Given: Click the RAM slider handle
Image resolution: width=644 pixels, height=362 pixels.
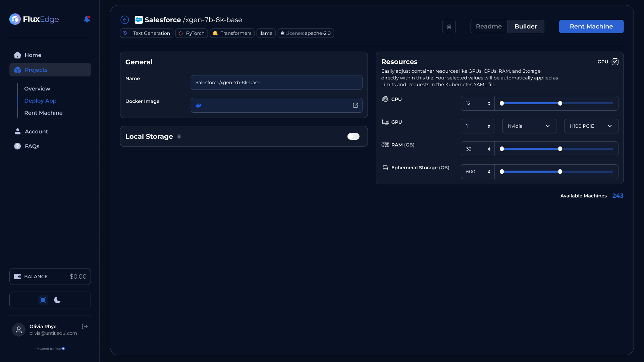Looking at the screenshot, I should pos(560,149).
